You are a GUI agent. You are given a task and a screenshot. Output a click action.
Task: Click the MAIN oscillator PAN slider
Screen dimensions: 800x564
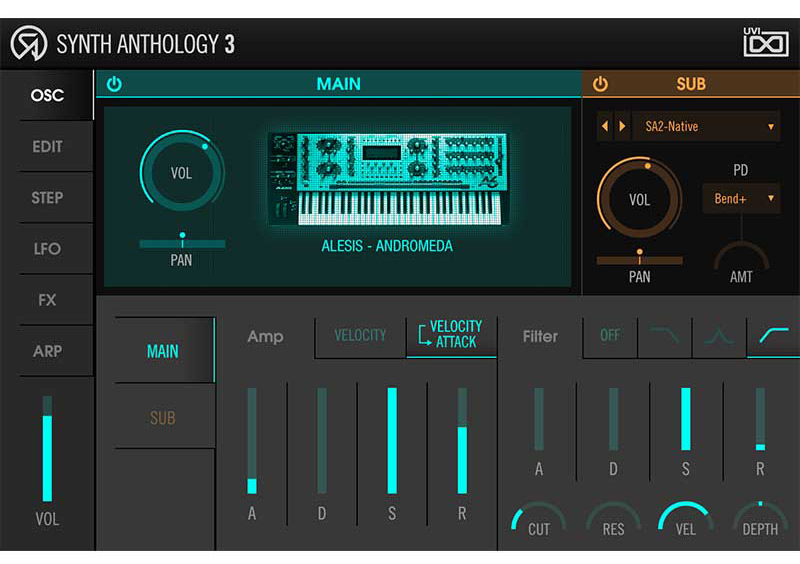click(x=182, y=243)
